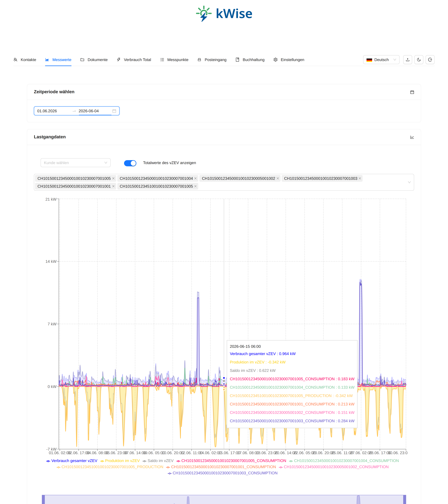The height and width of the screenshot is (504, 448).
Task: Open the Einstellungen tab
Action: [289, 60]
